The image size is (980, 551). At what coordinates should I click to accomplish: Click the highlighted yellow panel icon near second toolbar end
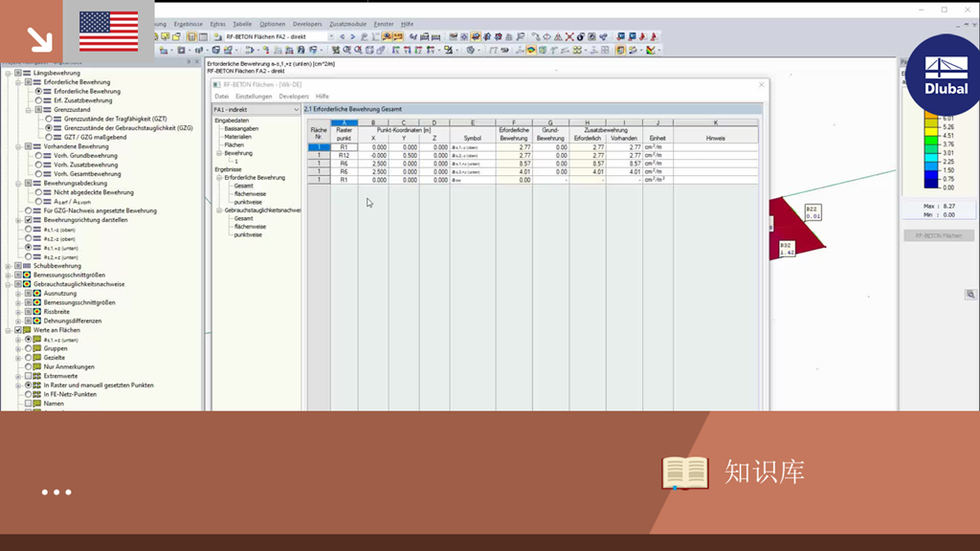click(620, 50)
